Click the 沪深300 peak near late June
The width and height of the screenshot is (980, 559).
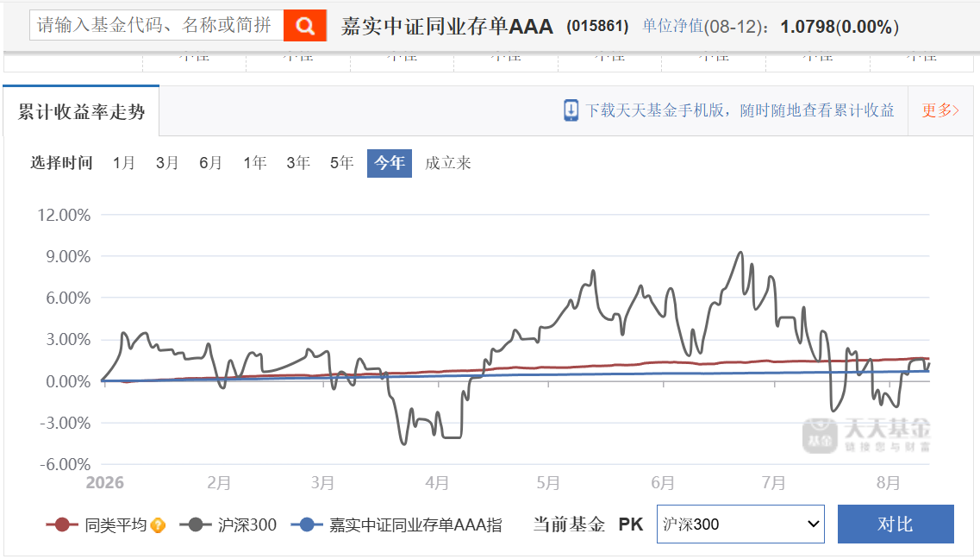point(740,253)
